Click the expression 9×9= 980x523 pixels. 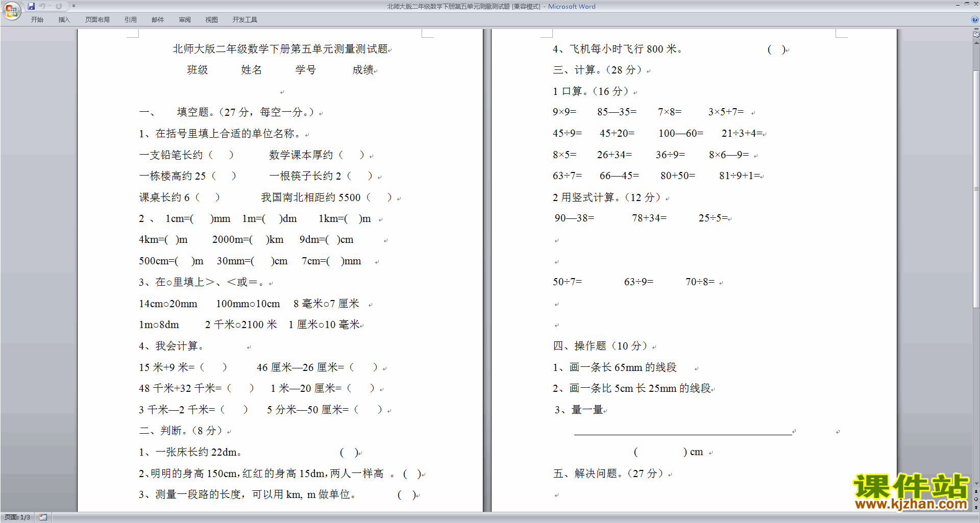[x=565, y=112]
